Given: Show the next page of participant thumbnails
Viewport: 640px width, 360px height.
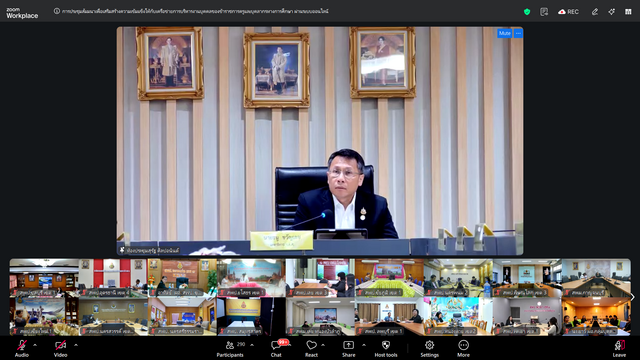Looking at the screenshot, I should point(632,297).
